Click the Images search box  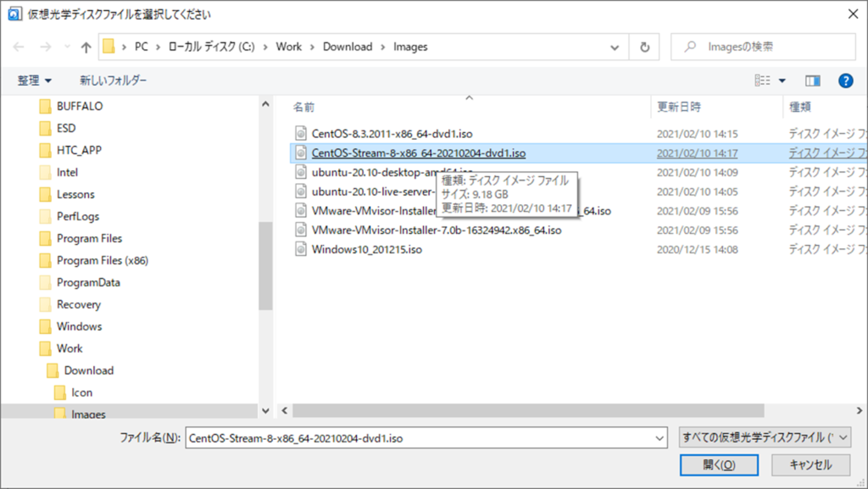763,47
